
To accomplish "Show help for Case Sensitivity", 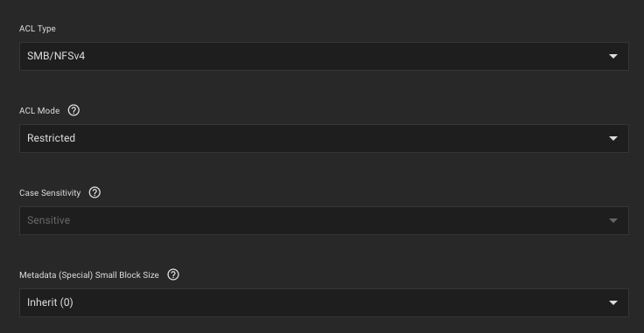I will point(94,192).
